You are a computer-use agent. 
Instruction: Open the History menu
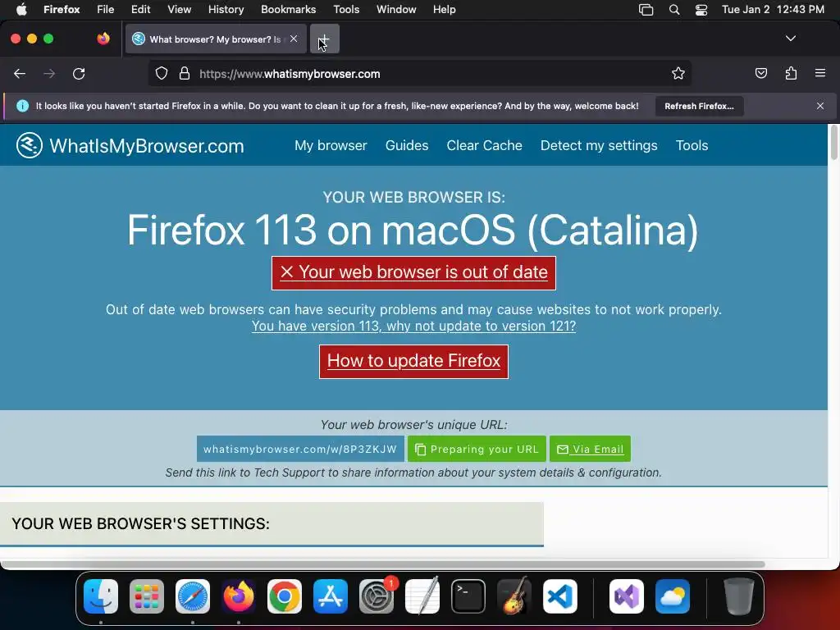click(x=226, y=10)
